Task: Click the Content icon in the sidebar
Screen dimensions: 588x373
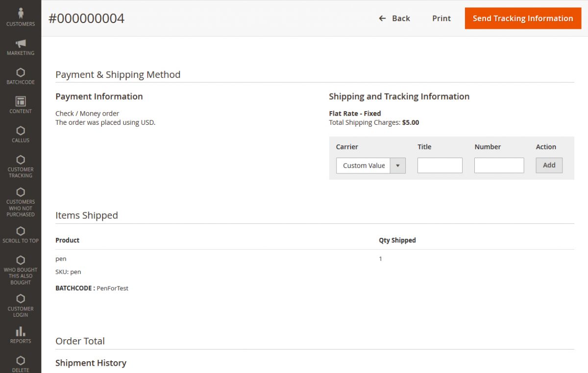Action: tap(20, 104)
